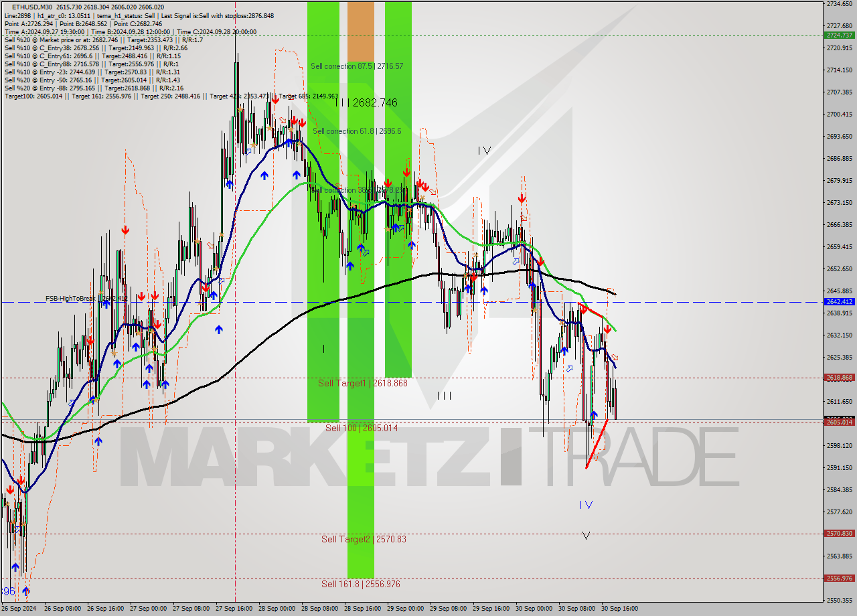Select the 26 Sep 08:00 time label

point(64,609)
